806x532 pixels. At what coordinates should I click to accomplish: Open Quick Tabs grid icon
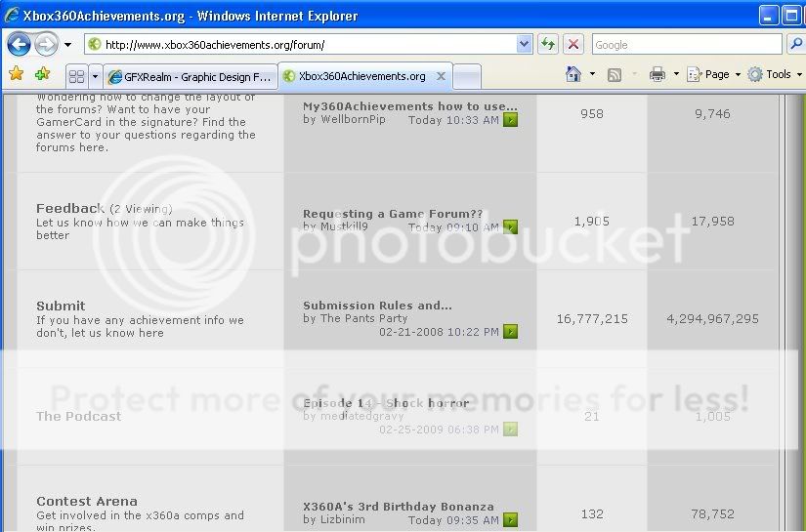76,76
